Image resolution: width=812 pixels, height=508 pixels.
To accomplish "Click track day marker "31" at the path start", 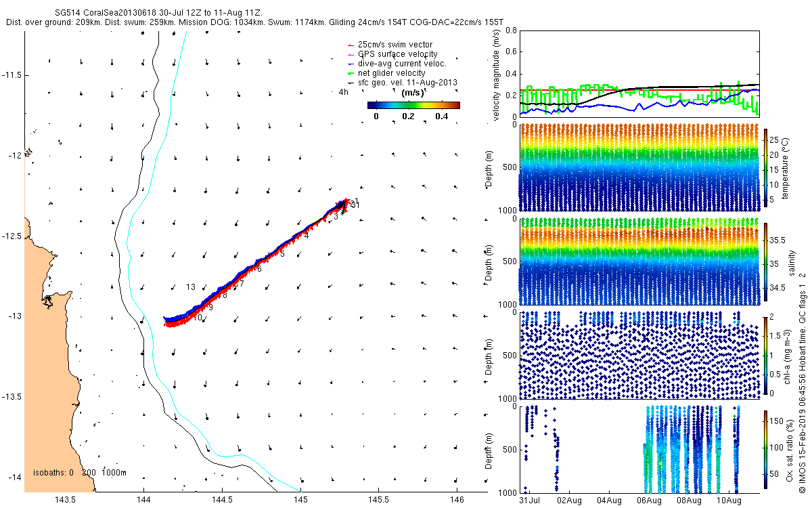I will (x=355, y=205).
